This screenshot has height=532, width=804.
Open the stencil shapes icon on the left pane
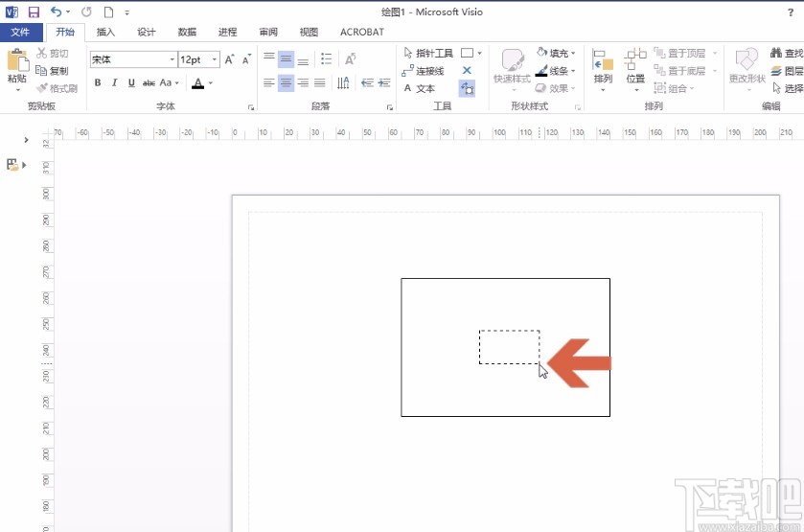(x=12, y=165)
